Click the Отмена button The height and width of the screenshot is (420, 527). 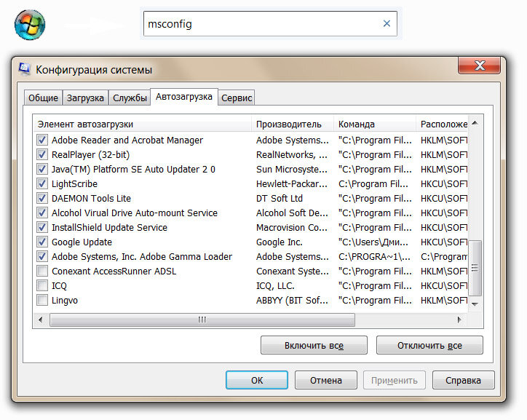[325, 380]
